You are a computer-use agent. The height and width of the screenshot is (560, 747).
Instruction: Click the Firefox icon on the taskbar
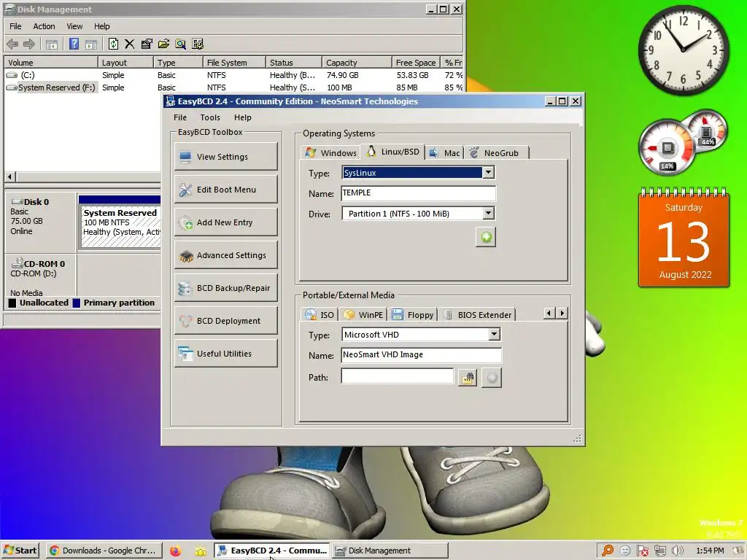click(175, 551)
